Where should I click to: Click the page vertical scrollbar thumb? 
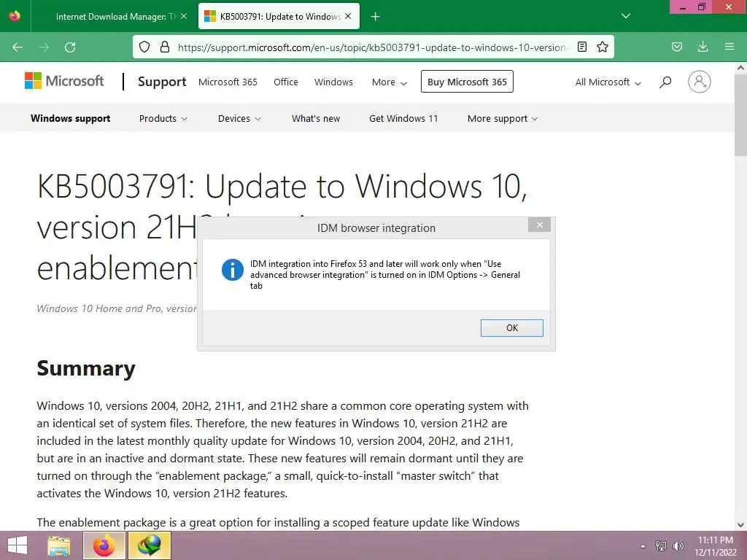(x=740, y=114)
